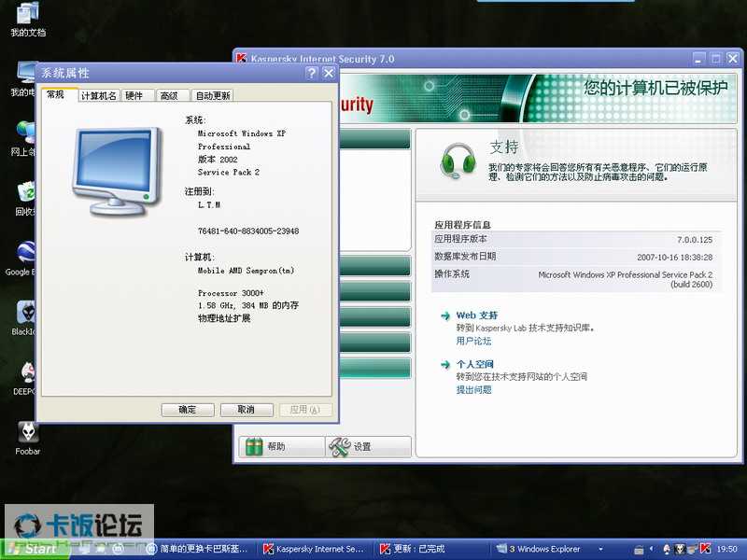This screenshot has height=560, width=747.
Task: Click the 应用程序信息 heading
Action: pos(462,225)
